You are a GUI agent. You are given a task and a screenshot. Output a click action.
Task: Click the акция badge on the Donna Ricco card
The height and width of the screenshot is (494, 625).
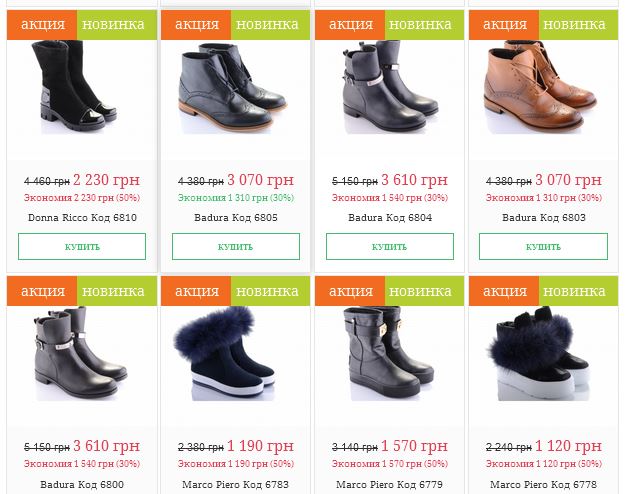click(42, 25)
